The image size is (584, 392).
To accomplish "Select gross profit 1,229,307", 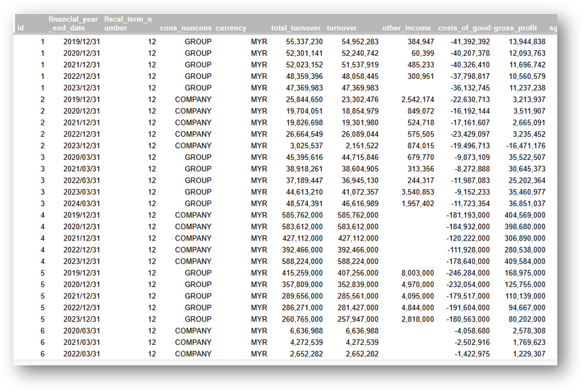I will point(529,353).
